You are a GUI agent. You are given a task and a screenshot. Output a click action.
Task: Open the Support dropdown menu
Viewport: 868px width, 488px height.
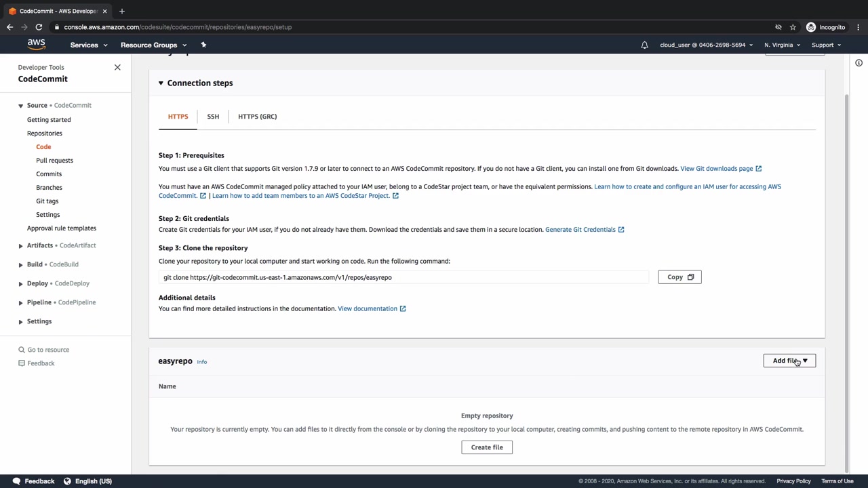(x=826, y=45)
